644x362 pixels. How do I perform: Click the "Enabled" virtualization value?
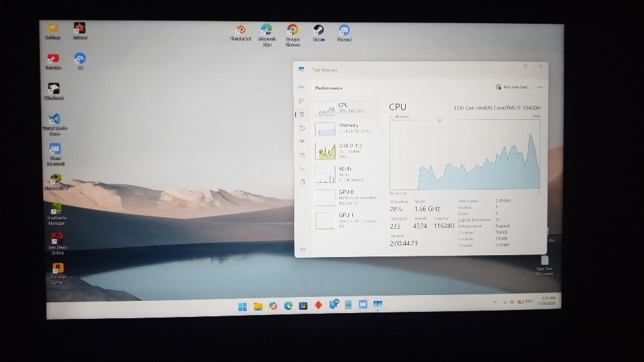click(x=502, y=226)
